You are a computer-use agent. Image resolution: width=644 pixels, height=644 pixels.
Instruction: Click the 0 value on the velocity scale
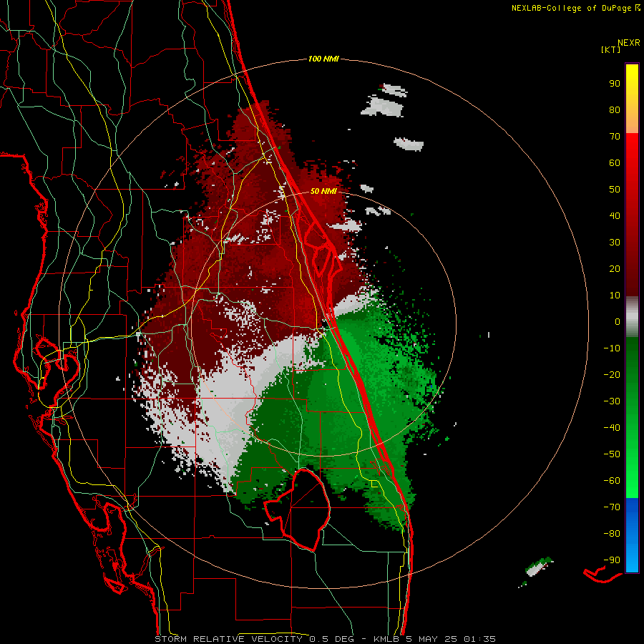click(618, 322)
